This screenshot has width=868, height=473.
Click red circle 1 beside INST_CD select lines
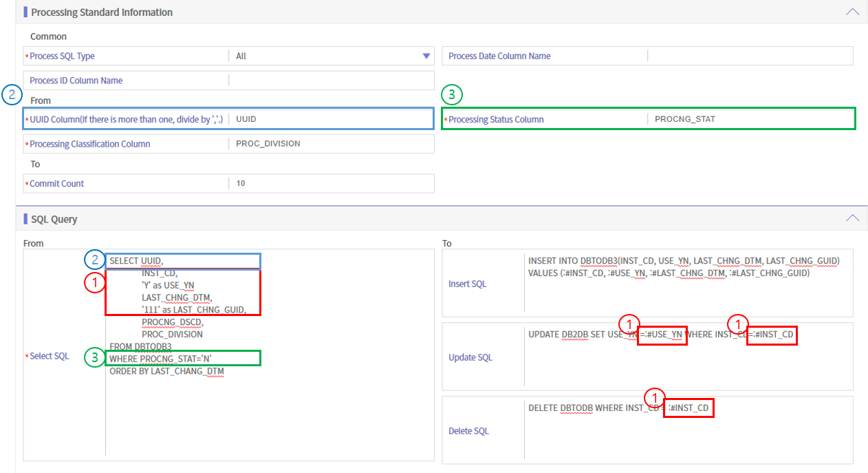coord(94,282)
